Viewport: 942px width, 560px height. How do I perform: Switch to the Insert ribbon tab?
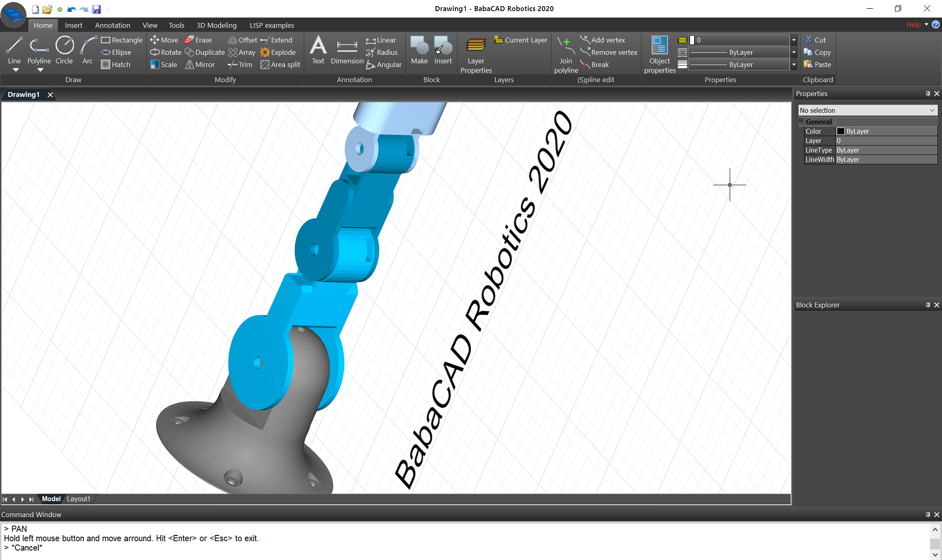tap(74, 25)
